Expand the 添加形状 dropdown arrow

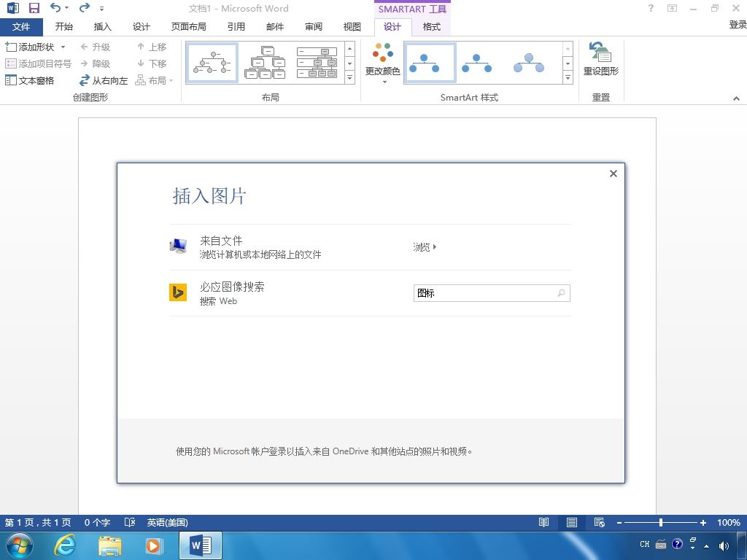pos(63,47)
